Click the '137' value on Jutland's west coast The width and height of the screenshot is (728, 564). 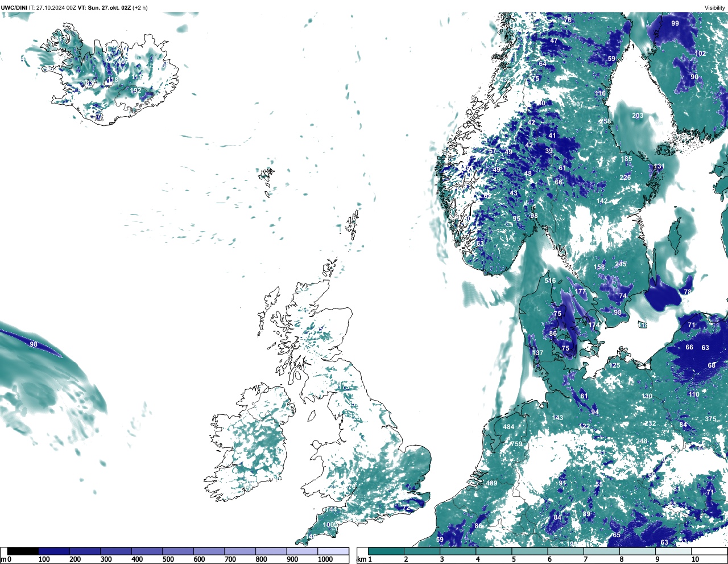click(x=538, y=353)
